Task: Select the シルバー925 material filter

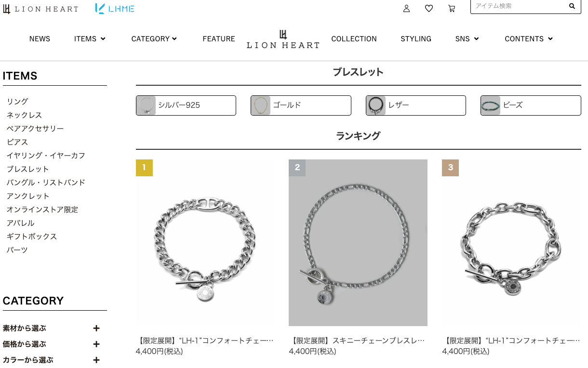Action: pos(186,105)
